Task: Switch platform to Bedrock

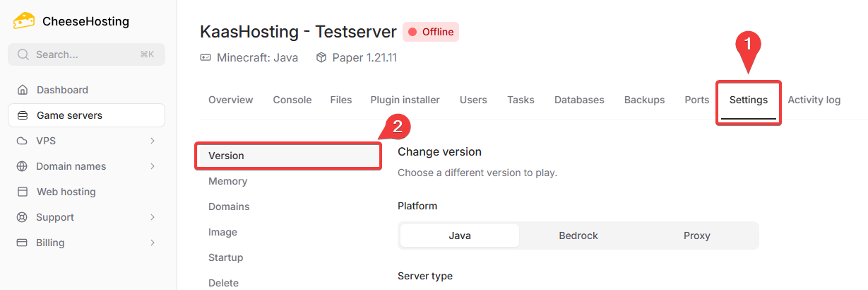Action: [578, 236]
